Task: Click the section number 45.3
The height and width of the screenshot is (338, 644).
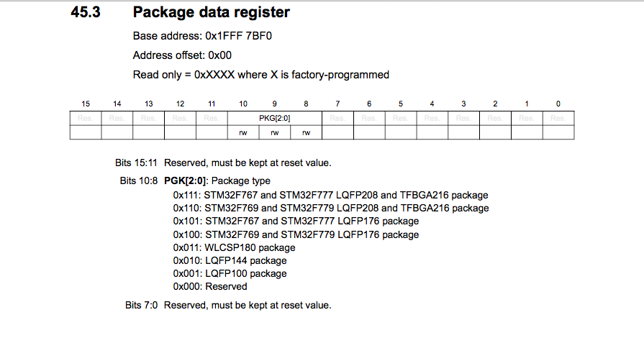Action: click(x=85, y=12)
